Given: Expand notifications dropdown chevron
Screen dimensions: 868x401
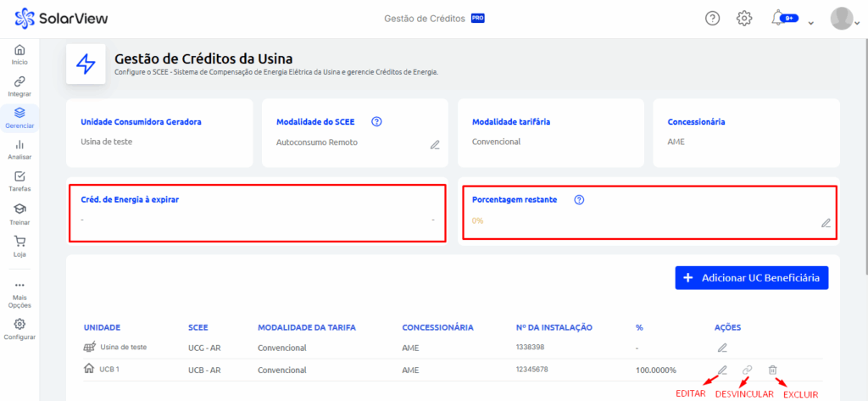Looking at the screenshot, I should pos(812,21).
